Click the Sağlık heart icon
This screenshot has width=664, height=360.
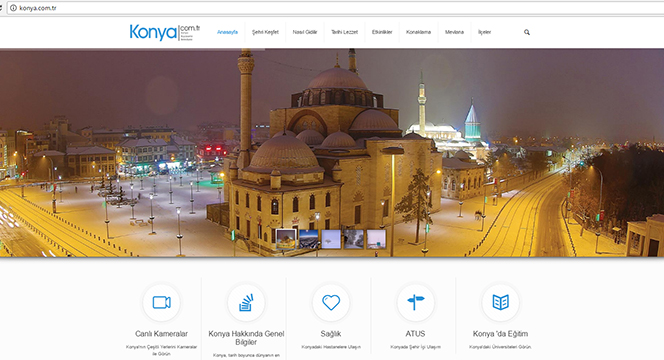(x=331, y=302)
